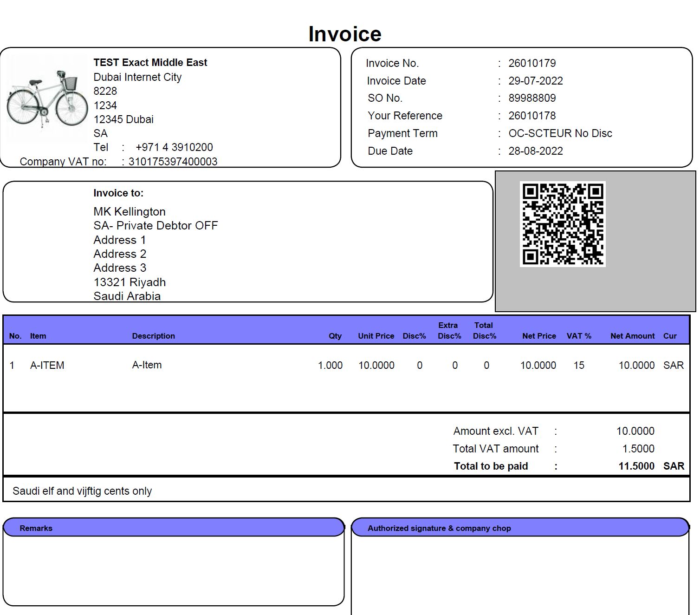This screenshot has height=615, width=700.
Task: Click Saudi Arabia country line
Action: pos(127,296)
